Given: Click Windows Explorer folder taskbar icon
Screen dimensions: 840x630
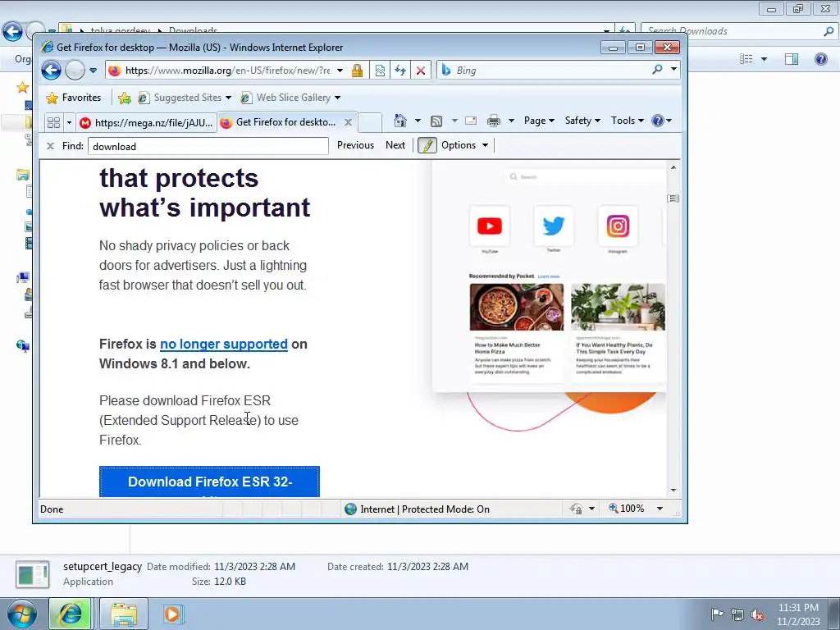Looking at the screenshot, I should [124, 614].
